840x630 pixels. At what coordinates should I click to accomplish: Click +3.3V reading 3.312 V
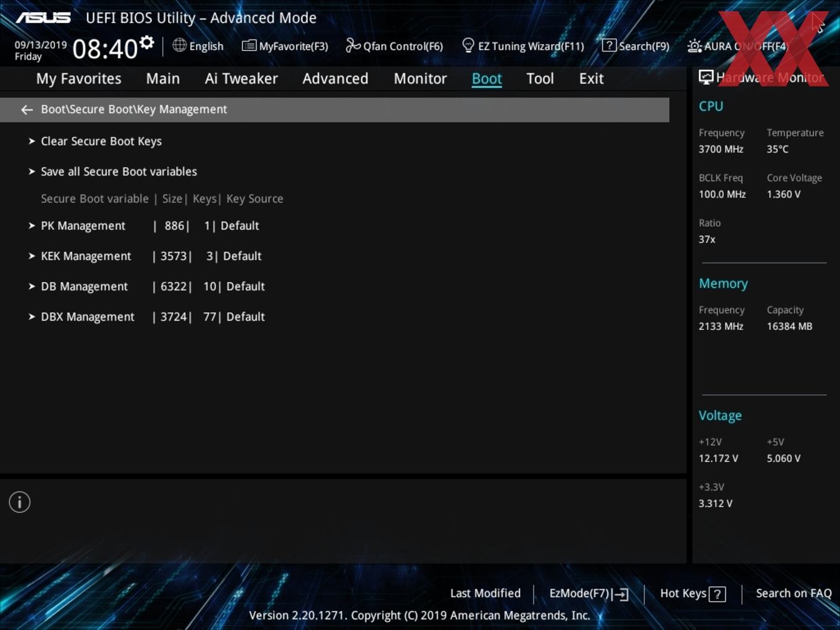[715, 503]
